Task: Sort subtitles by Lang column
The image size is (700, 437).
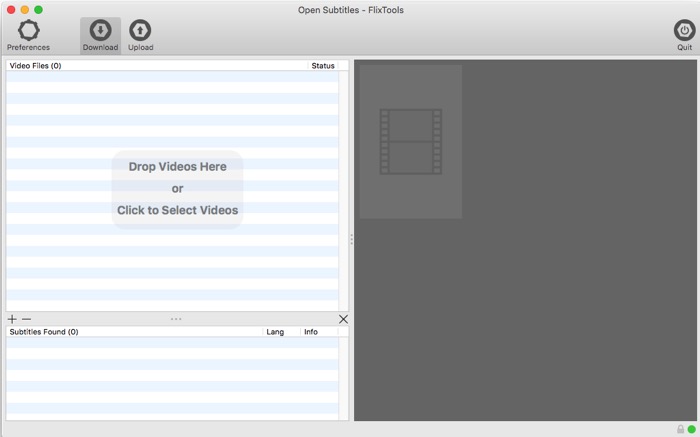Action: [x=281, y=332]
